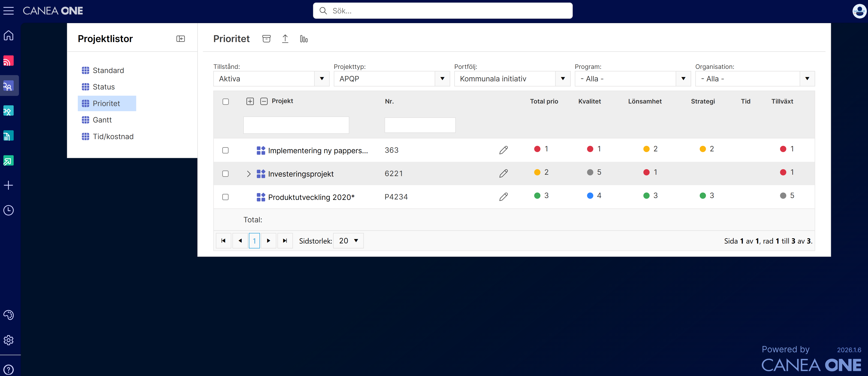Open the green presentation sidebar icon

8,161
